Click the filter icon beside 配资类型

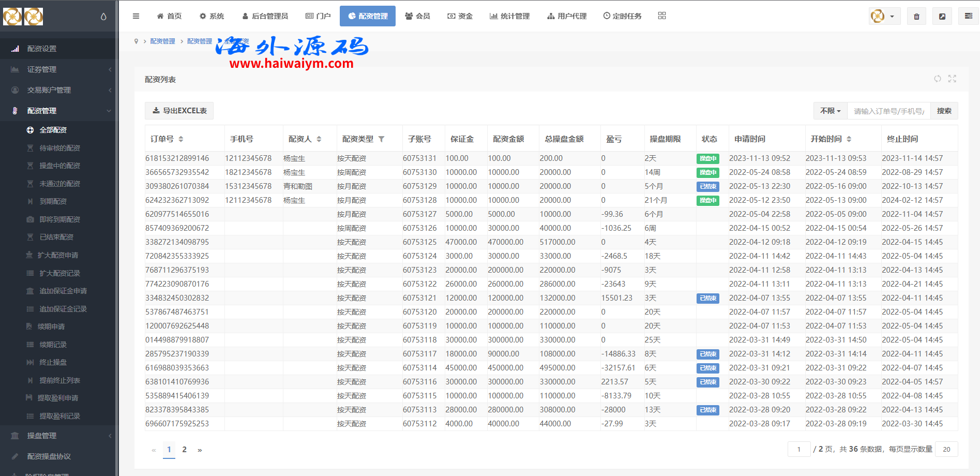pyautogui.click(x=382, y=139)
